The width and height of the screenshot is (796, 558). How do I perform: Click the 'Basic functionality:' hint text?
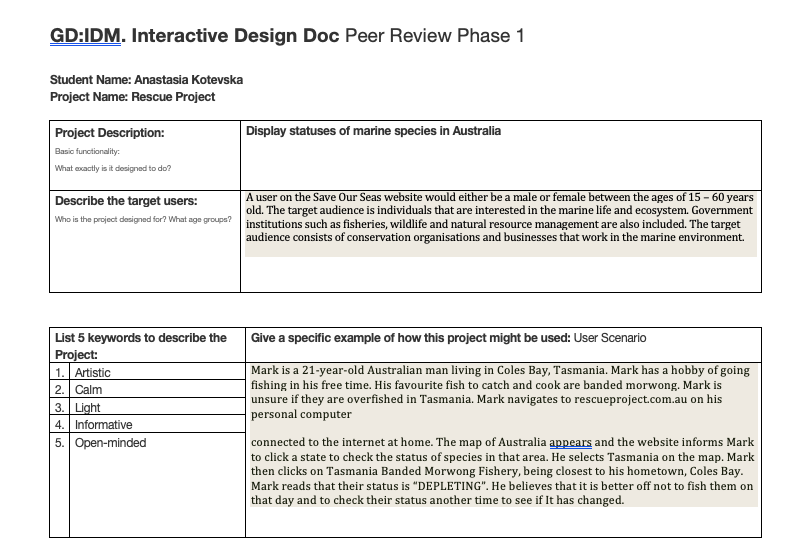tap(87, 152)
